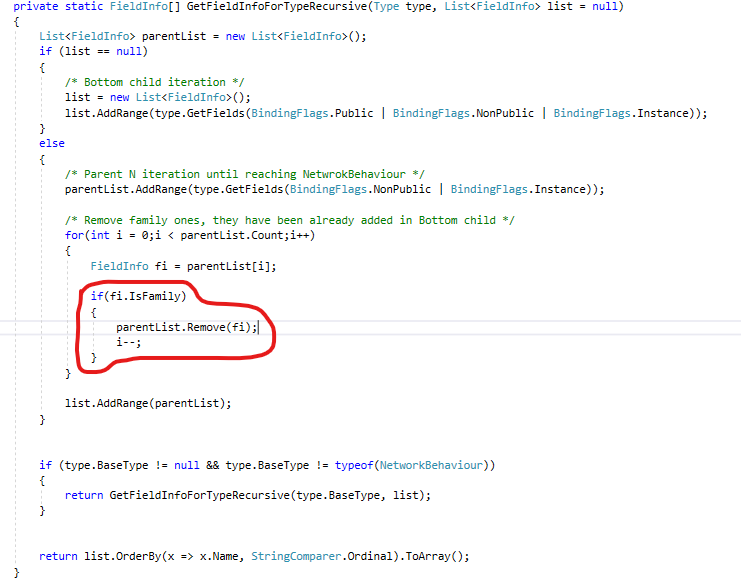The image size is (741, 586).
Task: Click 'list.OrderBy' in the final return
Action: point(123,556)
